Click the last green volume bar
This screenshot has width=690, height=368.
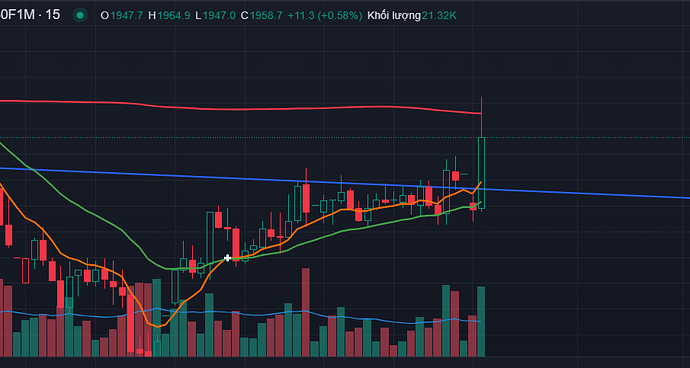pyautogui.click(x=481, y=321)
